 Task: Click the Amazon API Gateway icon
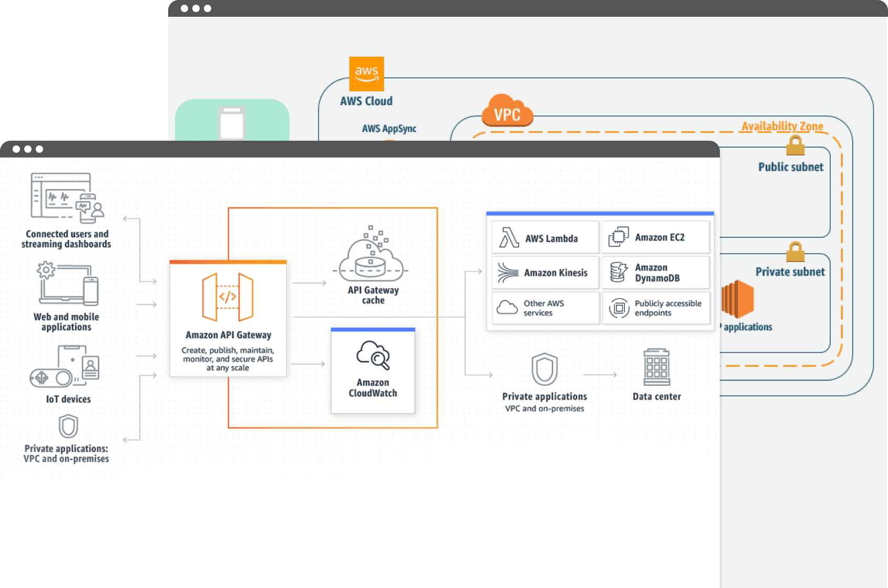click(x=228, y=297)
